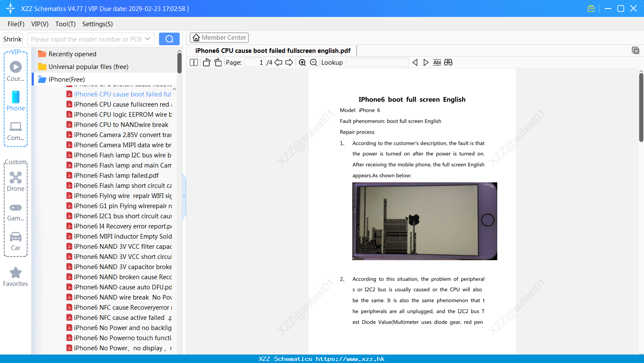Viewport: 644px width, 363px height.
Task: Find next lookup result triangle
Action: (x=426, y=63)
